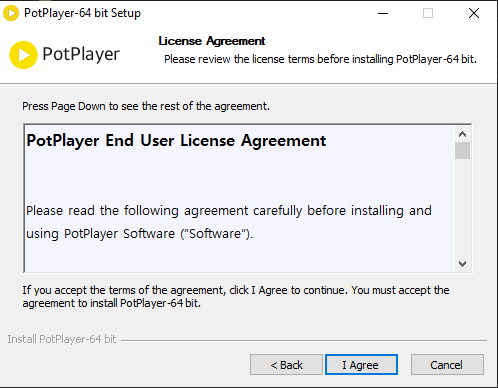Minimize the setup window
The image size is (498, 388).
point(383,13)
